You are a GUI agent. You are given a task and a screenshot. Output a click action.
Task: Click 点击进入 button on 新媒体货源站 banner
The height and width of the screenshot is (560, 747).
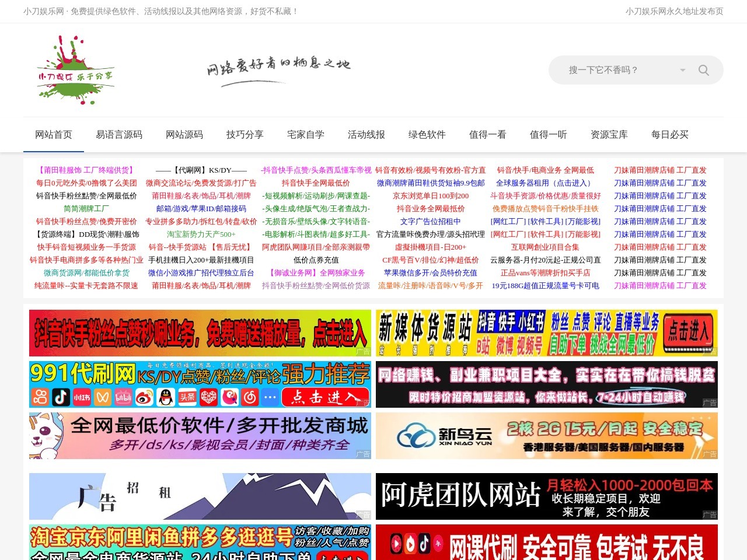[x=689, y=332]
